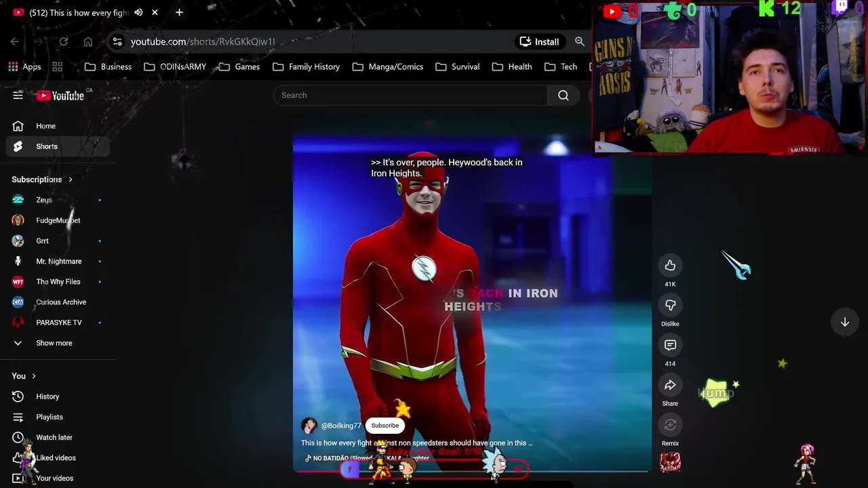Expand the Short's description text
The height and width of the screenshot is (488, 868).
click(x=416, y=443)
